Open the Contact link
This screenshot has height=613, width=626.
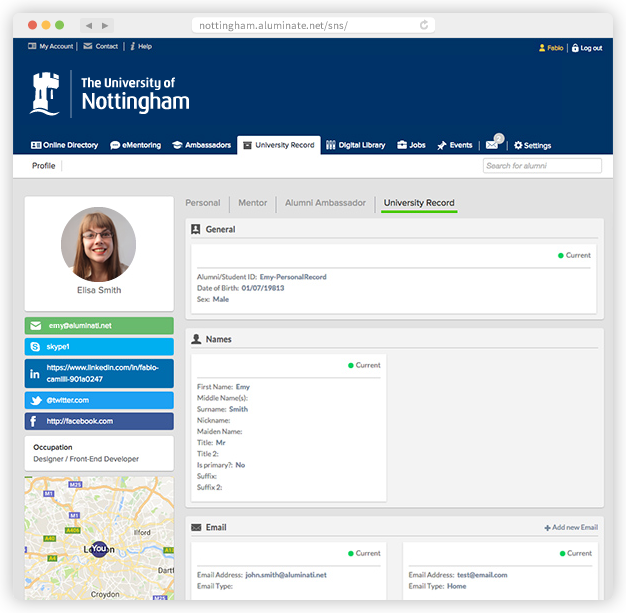click(101, 46)
